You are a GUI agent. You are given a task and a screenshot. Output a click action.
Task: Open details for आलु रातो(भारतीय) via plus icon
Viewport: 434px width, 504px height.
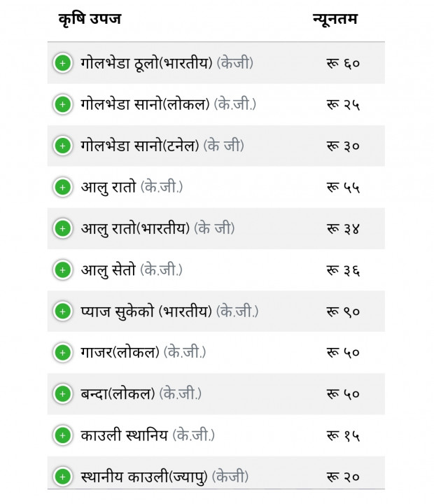point(63,228)
